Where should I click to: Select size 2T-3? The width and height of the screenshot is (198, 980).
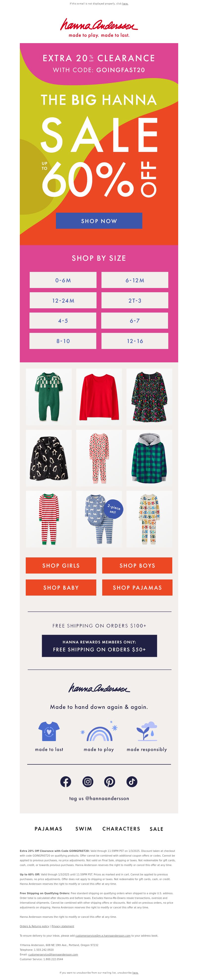click(135, 301)
